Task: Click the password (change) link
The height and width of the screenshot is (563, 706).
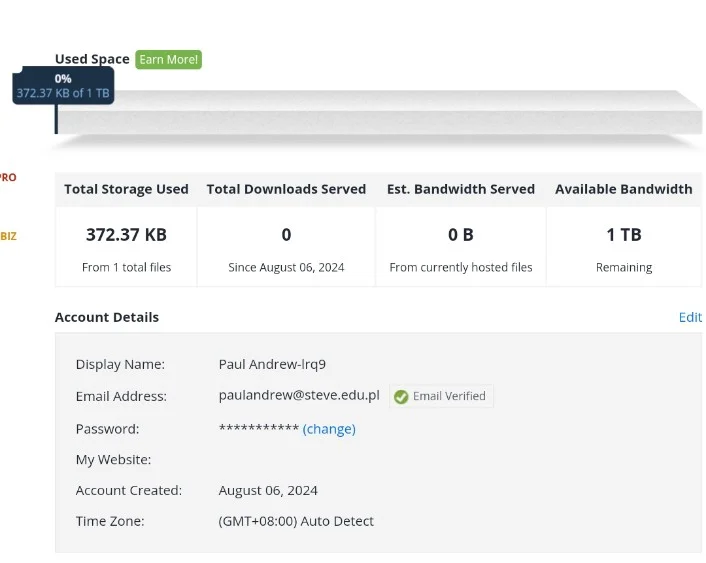Action: coord(329,429)
